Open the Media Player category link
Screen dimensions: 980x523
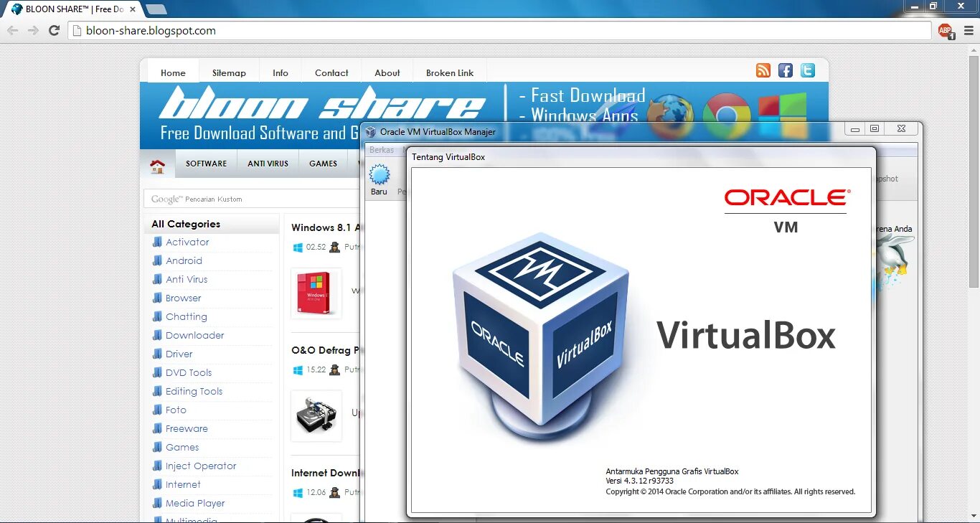tap(195, 503)
